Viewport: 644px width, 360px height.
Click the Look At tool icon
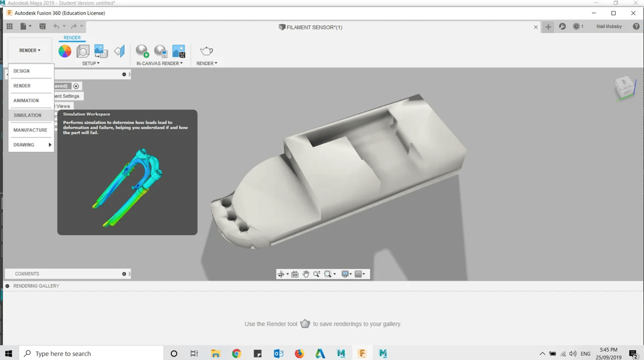295,274
